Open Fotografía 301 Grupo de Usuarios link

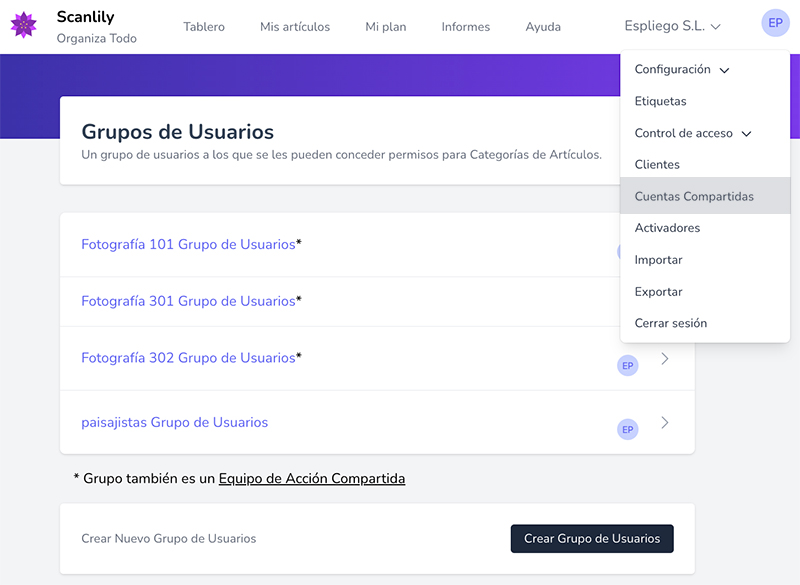[x=188, y=301]
